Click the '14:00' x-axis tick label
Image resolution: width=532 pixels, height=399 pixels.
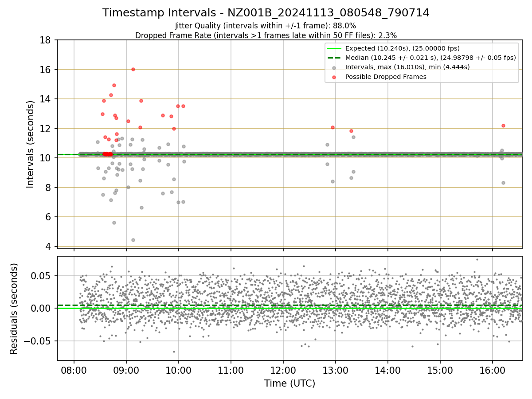tap(387, 370)
